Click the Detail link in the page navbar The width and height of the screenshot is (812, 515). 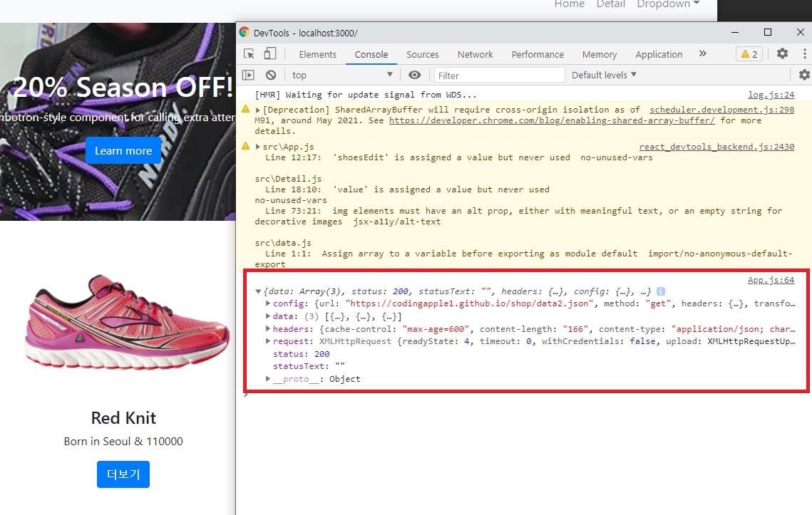[610, 4]
